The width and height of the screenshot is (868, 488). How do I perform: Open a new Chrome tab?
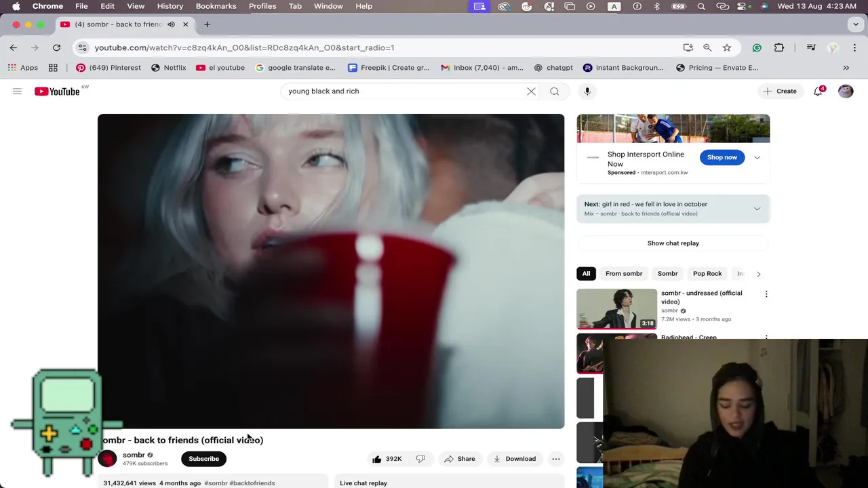pyautogui.click(x=207, y=24)
